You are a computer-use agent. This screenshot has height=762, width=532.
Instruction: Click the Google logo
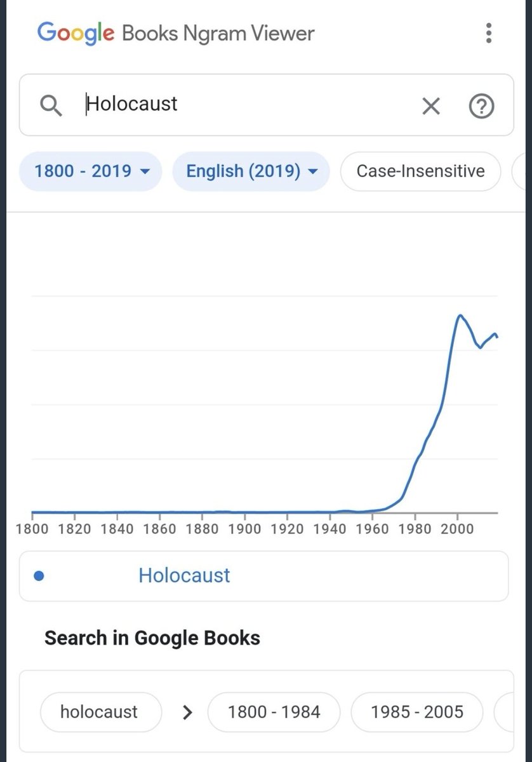click(x=76, y=33)
